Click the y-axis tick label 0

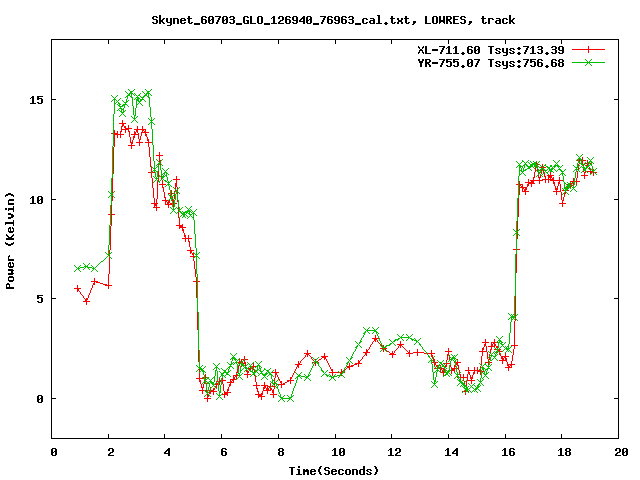[40, 399]
